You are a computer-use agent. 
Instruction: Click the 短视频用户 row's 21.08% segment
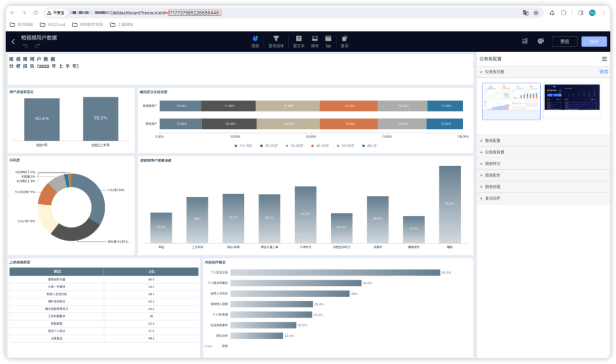[288, 106]
